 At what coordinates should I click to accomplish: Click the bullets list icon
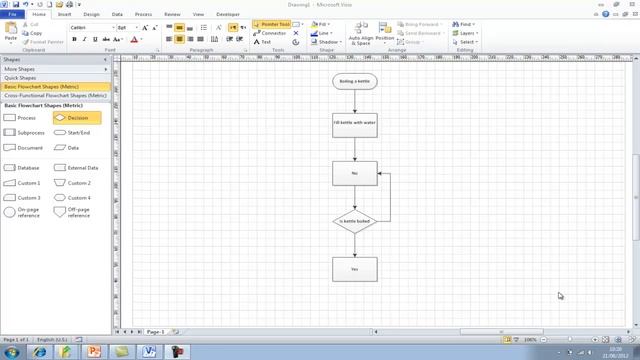click(204, 27)
